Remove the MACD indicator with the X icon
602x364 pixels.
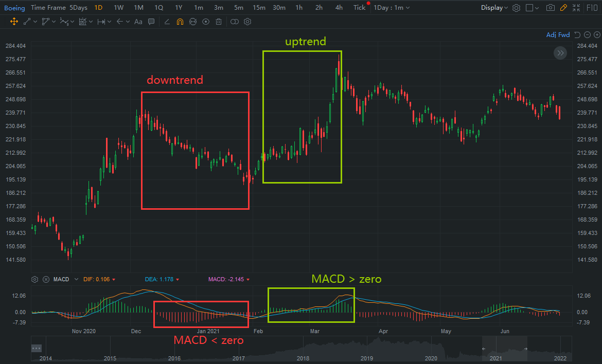[x=46, y=279]
